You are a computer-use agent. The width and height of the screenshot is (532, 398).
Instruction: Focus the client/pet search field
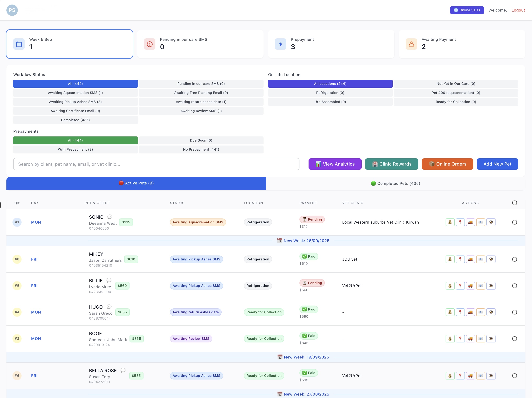pos(156,164)
